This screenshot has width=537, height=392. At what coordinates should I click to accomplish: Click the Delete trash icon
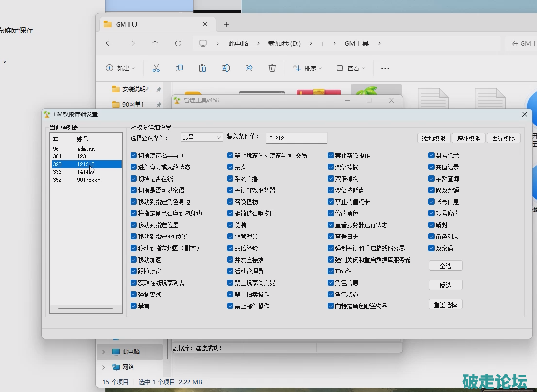(272, 69)
